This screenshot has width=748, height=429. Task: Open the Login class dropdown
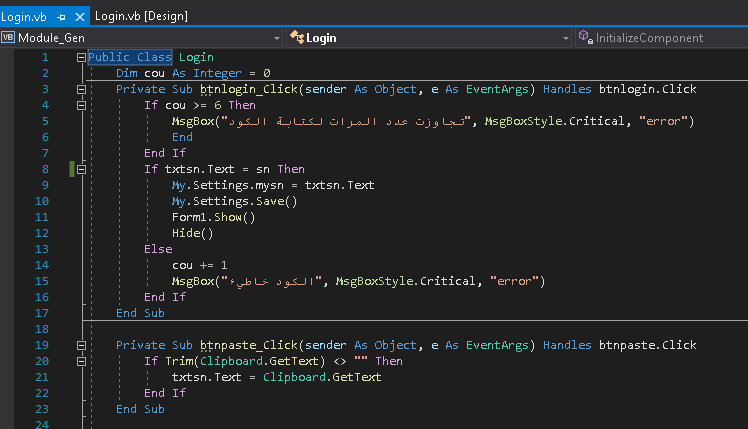[565, 38]
